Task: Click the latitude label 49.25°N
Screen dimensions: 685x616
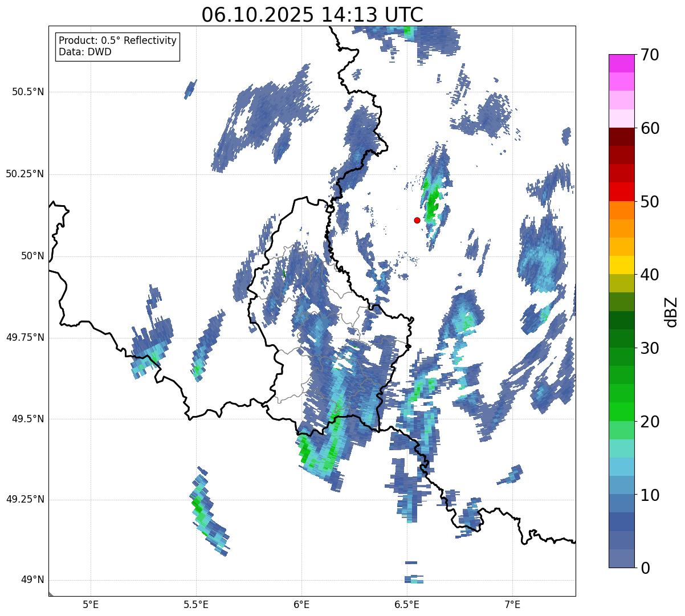Action: pyautogui.click(x=25, y=500)
